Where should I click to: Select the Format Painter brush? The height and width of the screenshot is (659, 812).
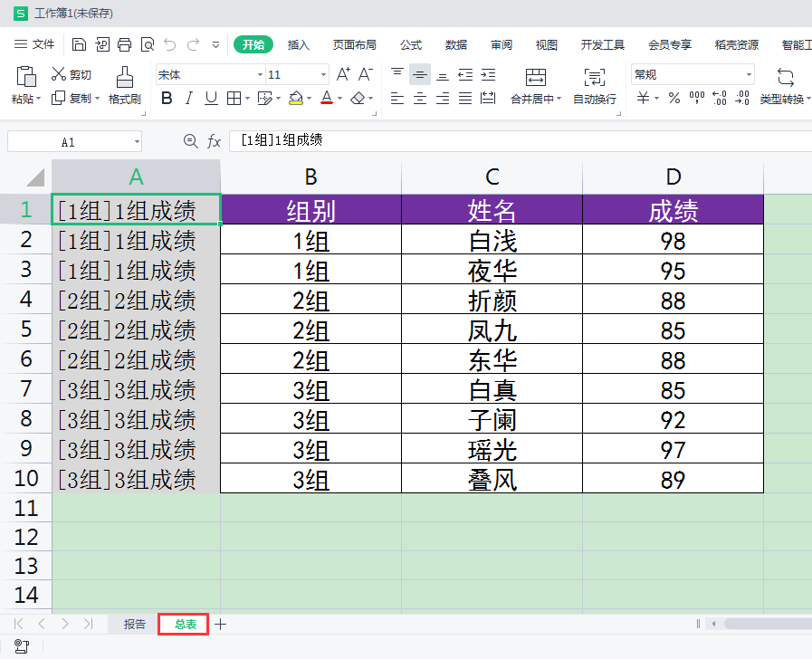coord(124,77)
